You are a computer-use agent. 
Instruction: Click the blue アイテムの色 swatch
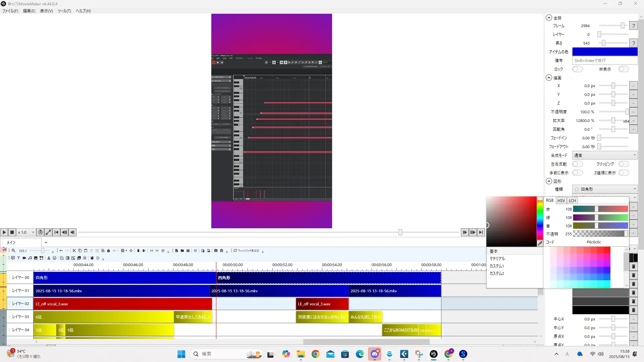click(x=604, y=52)
